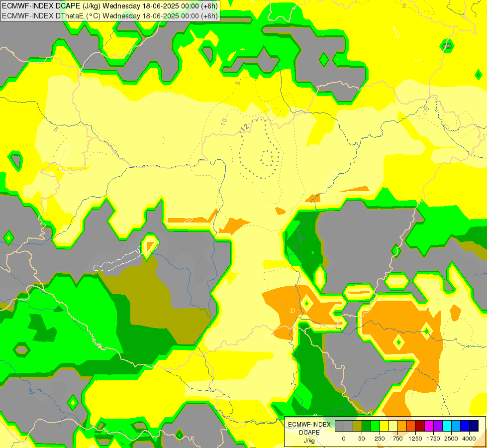
Task: Click the DCAPE label in the legend
Action: [309, 433]
